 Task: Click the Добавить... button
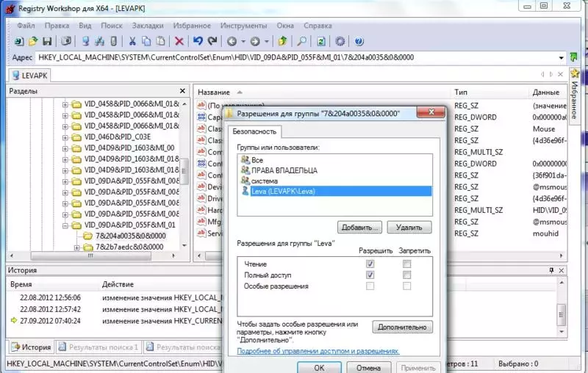[359, 228]
